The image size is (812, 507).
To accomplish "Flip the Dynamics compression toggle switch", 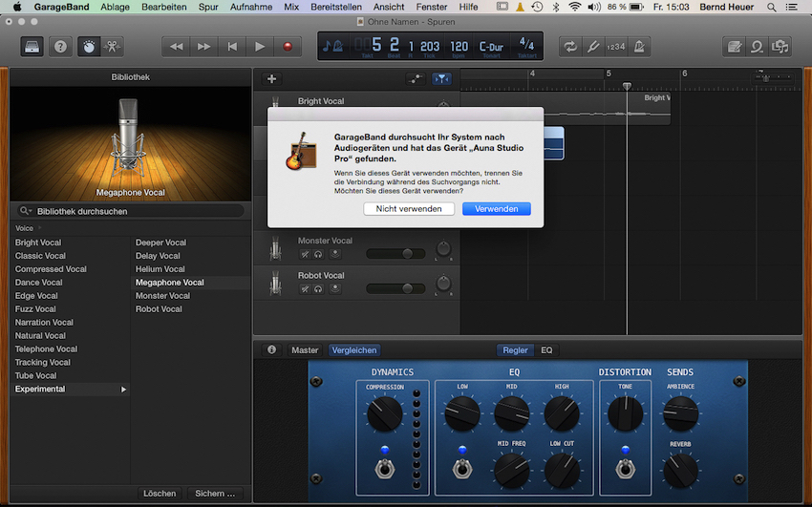I will point(385,469).
